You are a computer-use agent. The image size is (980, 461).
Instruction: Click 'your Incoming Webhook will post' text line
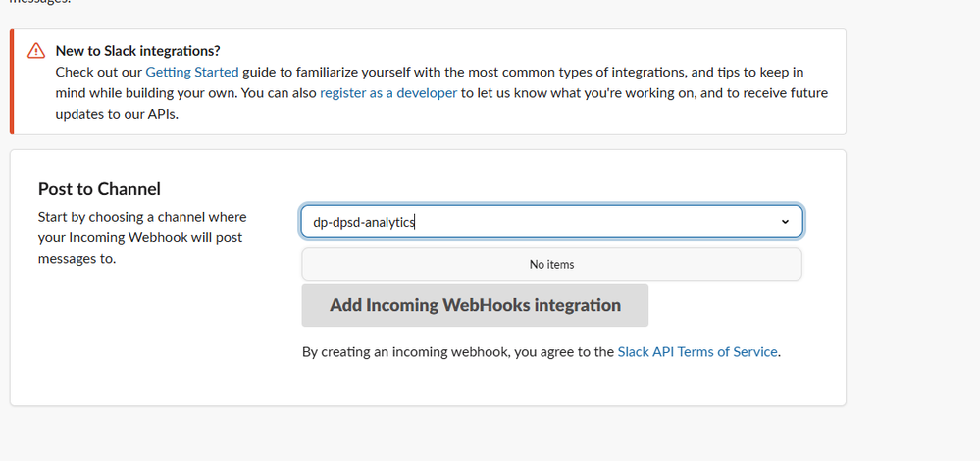[139, 237]
